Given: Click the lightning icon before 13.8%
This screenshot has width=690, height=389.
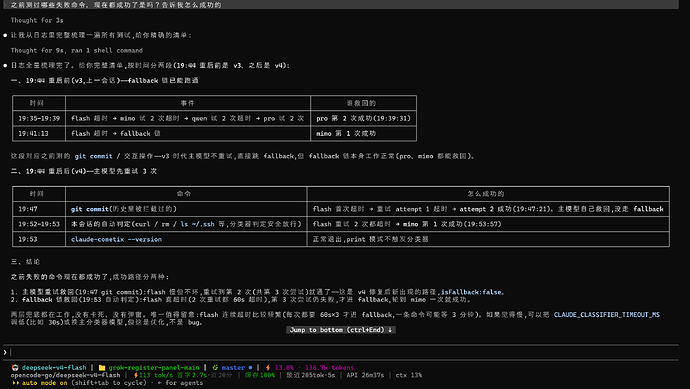Looking at the screenshot, I should click(268, 367).
